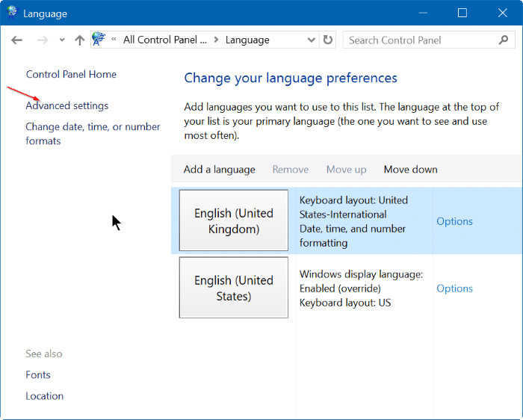The height and width of the screenshot is (420, 523).
Task: Minimize the Language window
Action: pos(423,13)
